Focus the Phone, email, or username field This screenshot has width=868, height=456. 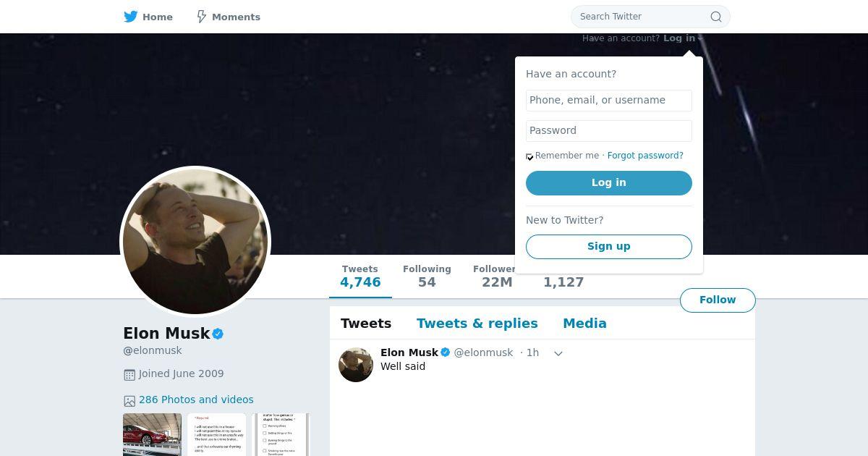[609, 101]
